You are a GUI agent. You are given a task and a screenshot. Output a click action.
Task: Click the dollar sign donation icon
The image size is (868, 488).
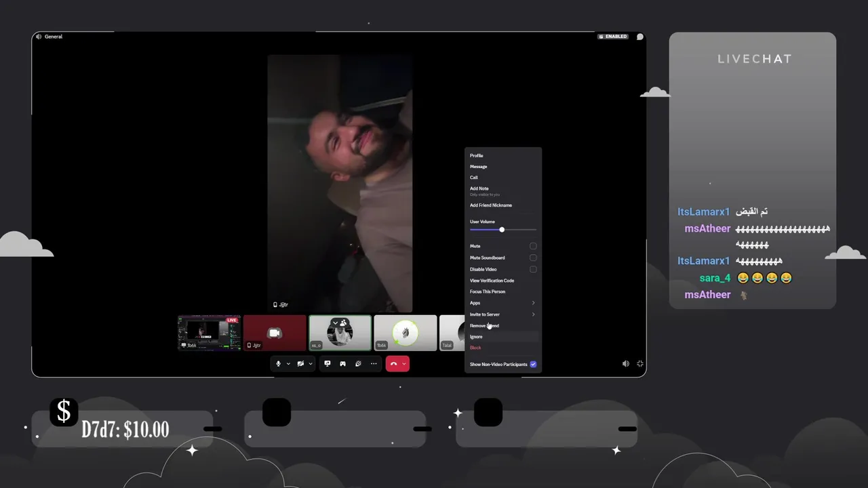(x=64, y=412)
